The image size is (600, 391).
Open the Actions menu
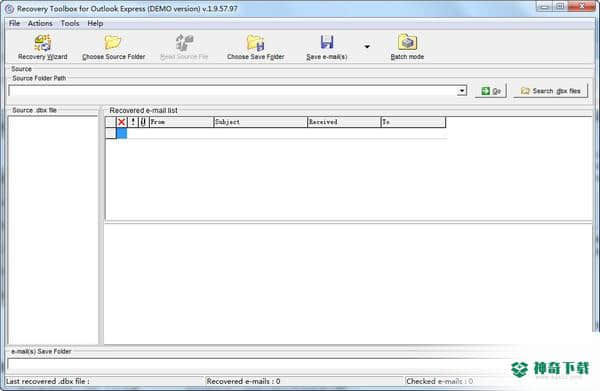click(40, 23)
